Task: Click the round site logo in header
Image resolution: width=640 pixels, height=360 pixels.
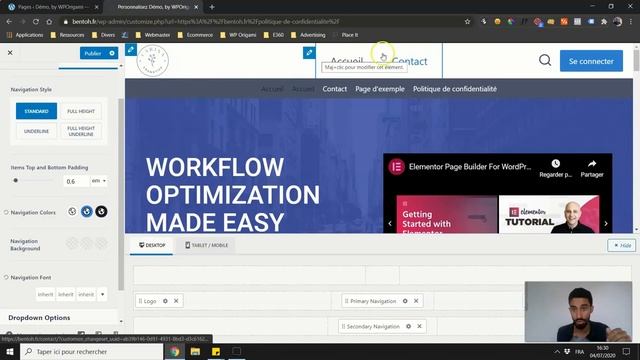Action: click(152, 60)
